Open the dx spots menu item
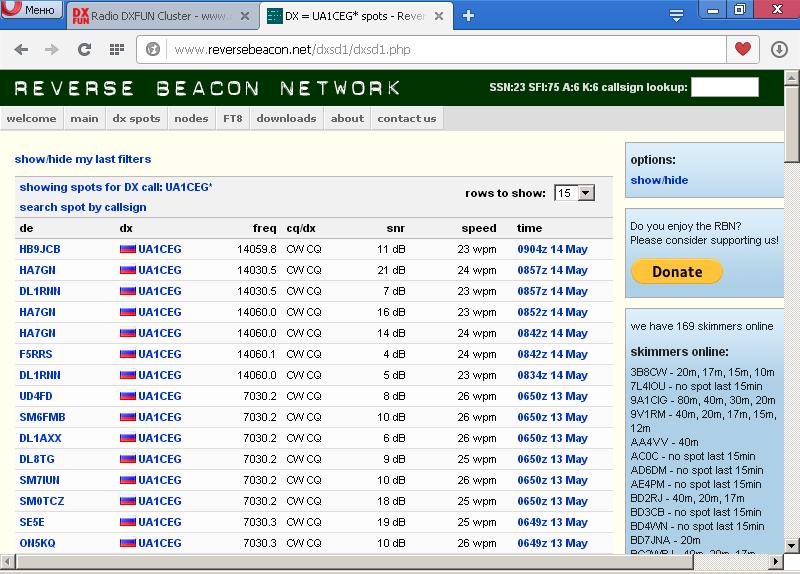The image size is (800, 574). [x=136, y=118]
